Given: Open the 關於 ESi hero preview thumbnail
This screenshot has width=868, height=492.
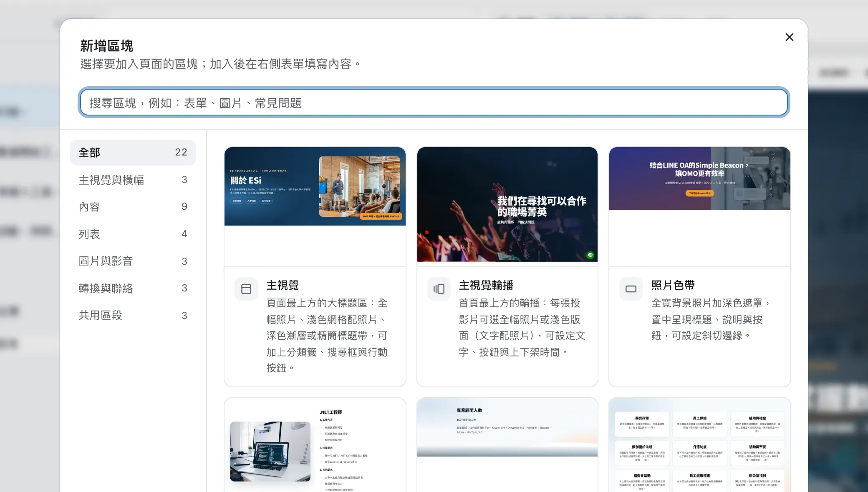Looking at the screenshot, I should 315,186.
